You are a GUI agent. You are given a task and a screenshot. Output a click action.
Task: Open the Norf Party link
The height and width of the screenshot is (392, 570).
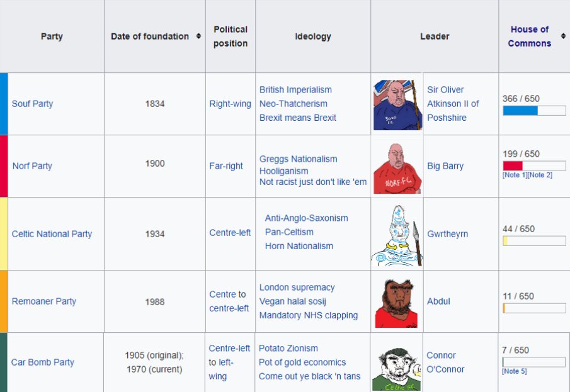(x=32, y=166)
